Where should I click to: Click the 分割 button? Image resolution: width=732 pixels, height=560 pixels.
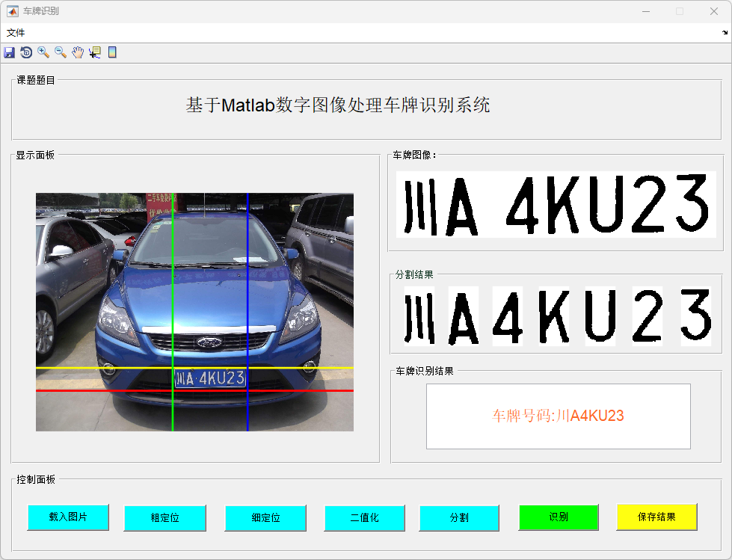point(459,517)
